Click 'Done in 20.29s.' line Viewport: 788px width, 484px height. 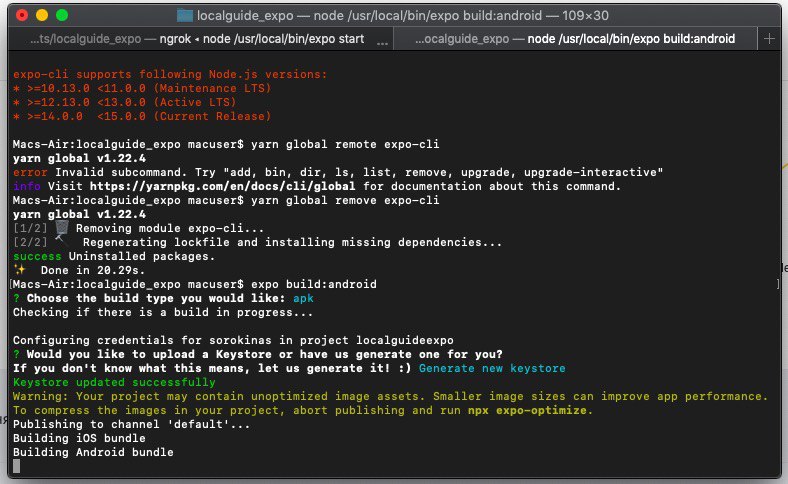coord(93,270)
